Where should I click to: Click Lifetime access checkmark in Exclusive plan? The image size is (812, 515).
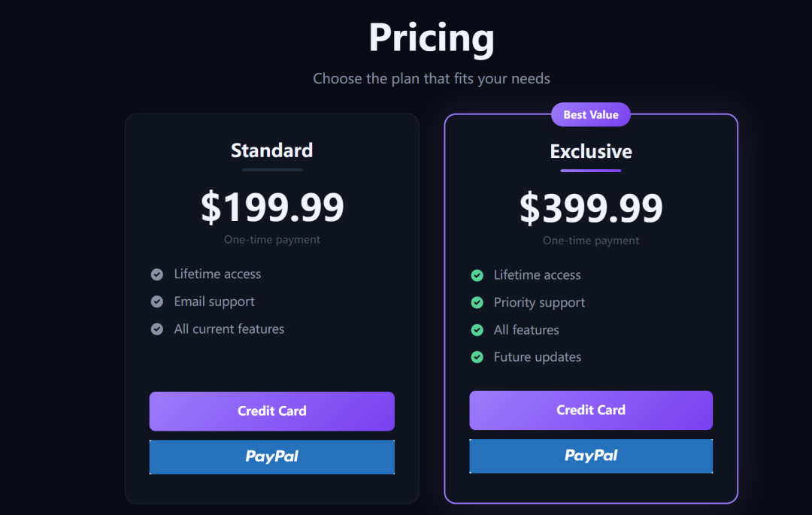477,275
